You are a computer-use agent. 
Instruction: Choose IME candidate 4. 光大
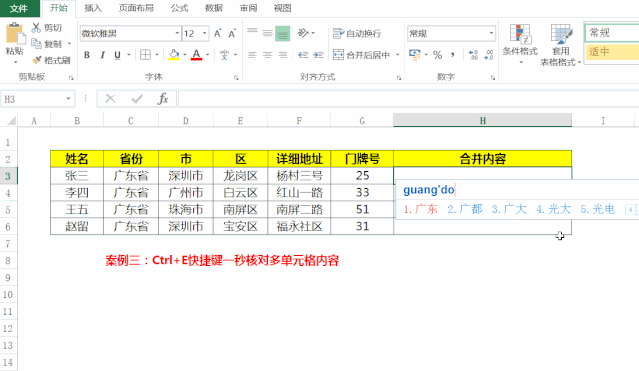pos(553,209)
